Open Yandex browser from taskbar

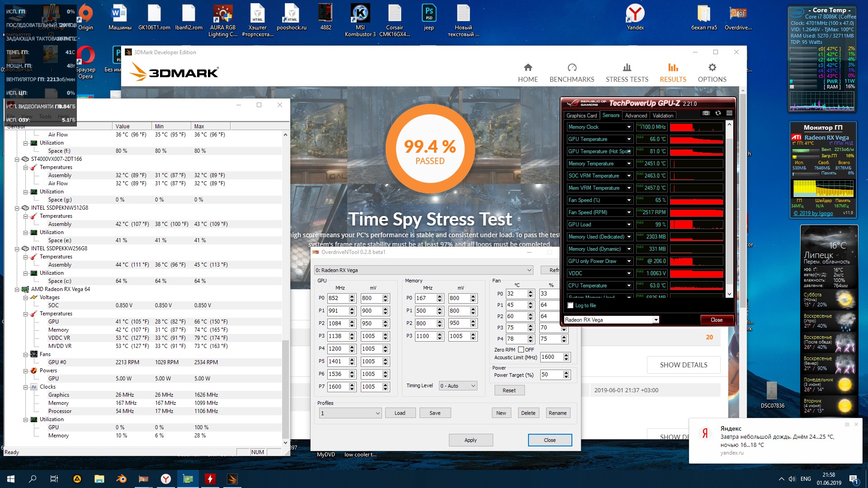166,479
